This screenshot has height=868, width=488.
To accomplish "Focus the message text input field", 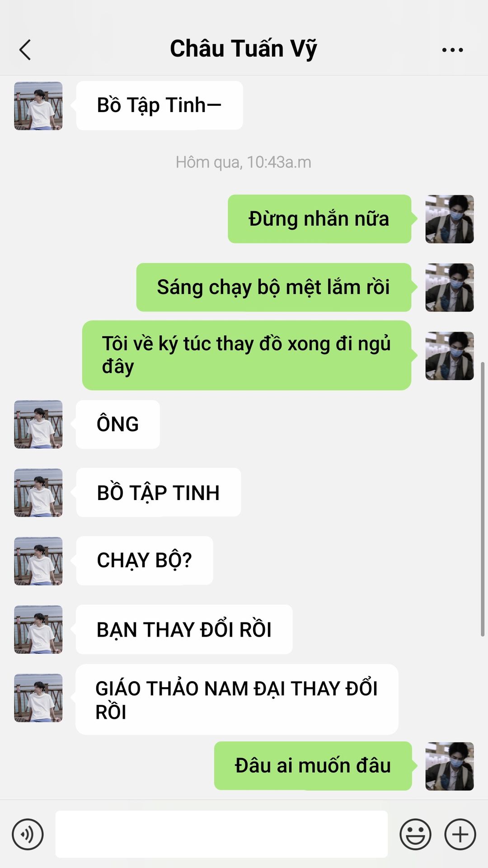I will pos(221,834).
